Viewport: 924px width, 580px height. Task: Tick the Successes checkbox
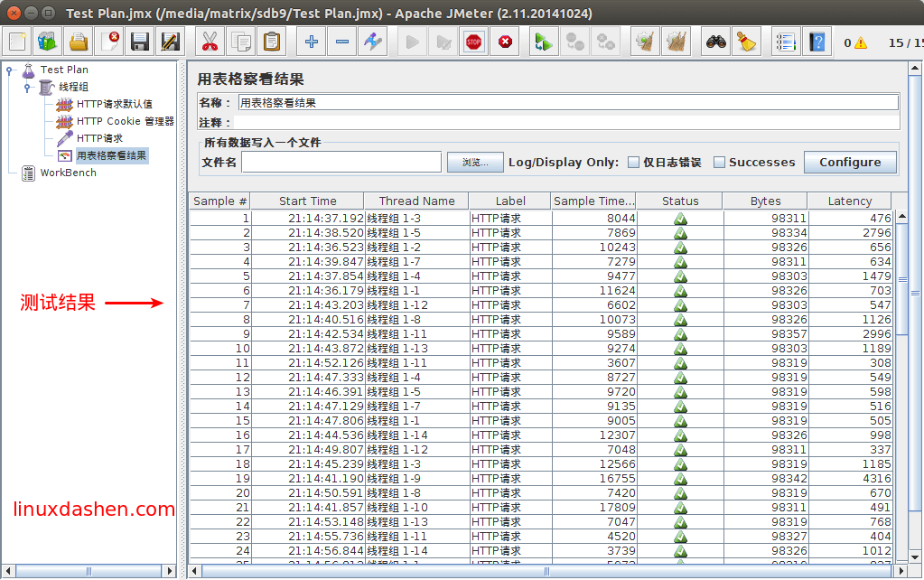pyautogui.click(x=720, y=163)
